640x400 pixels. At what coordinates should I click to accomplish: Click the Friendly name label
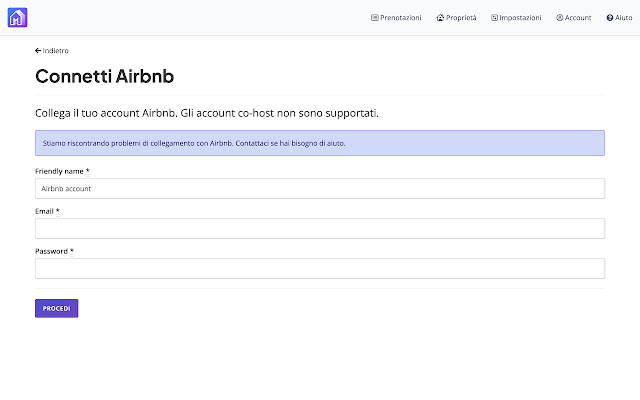(x=62, y=171)
